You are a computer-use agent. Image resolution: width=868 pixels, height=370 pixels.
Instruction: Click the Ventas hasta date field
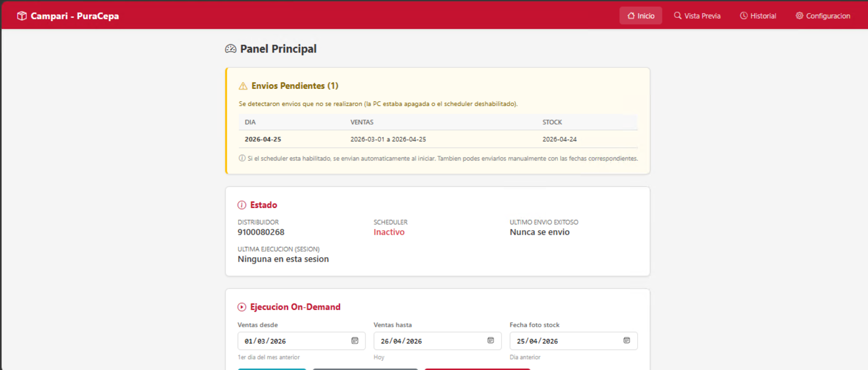tap(437, 341)
